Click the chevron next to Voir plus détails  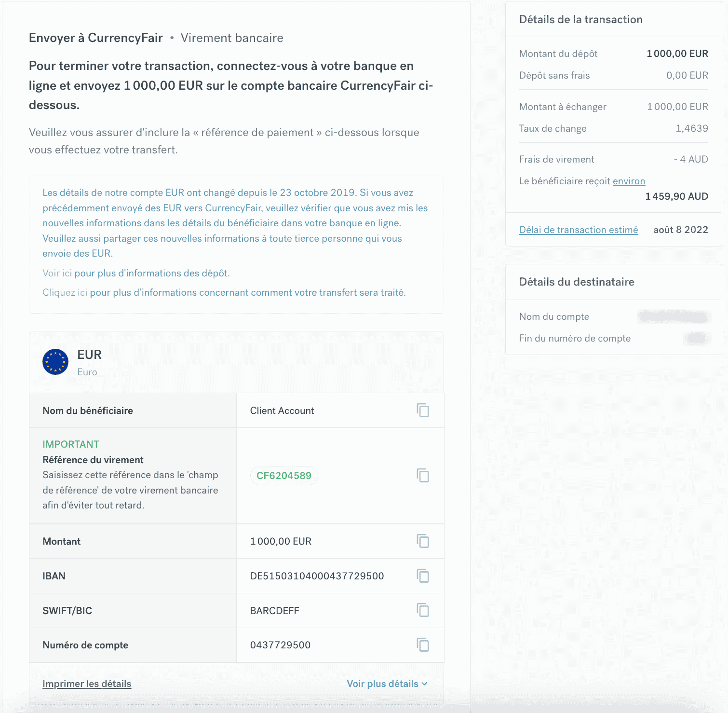424,684
